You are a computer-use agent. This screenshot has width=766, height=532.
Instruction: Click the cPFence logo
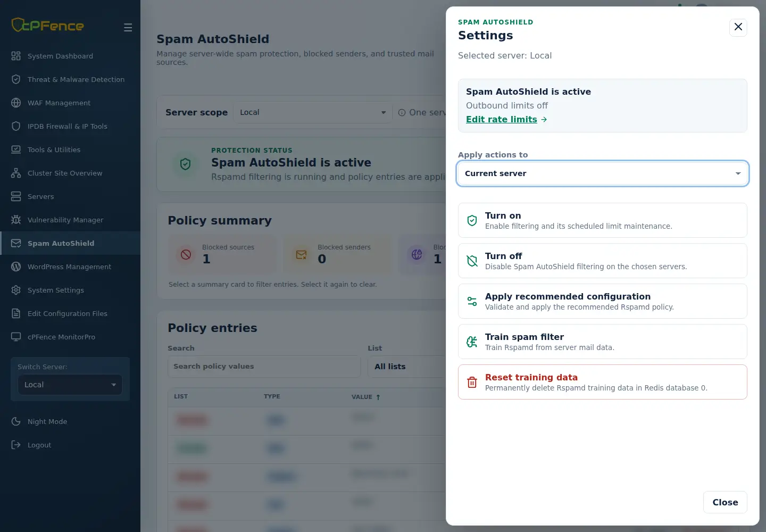tap(47, 25)
